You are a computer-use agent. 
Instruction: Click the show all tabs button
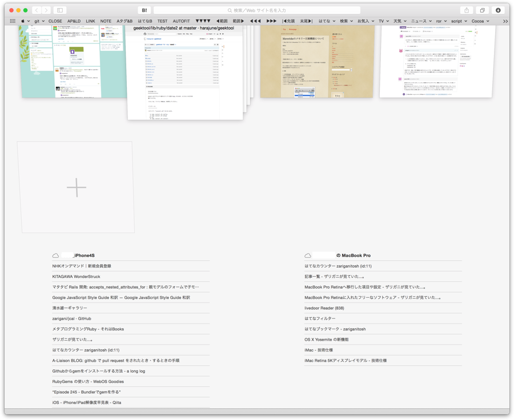[482, 10]
